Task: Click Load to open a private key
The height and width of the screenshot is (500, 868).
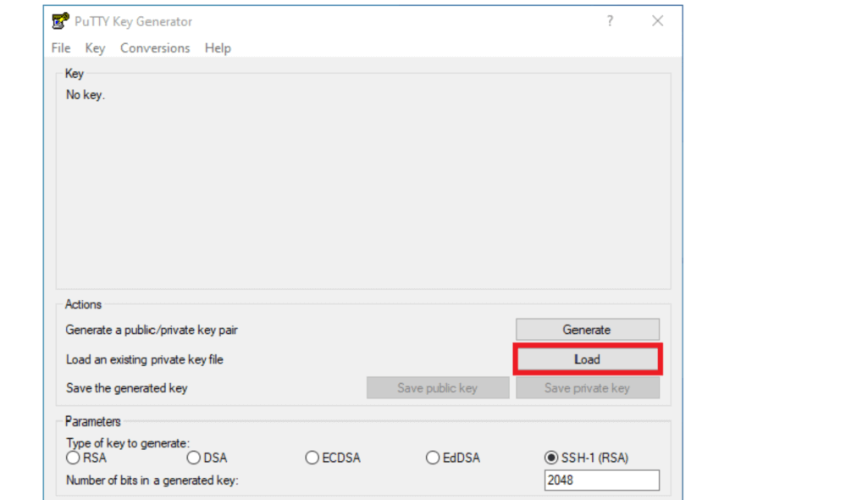Action: tap(588, 359)
